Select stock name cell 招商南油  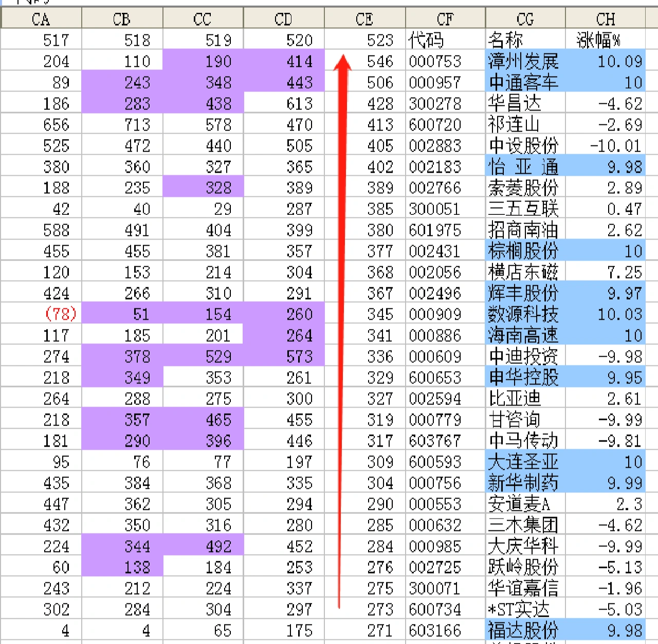coord(525,230)
